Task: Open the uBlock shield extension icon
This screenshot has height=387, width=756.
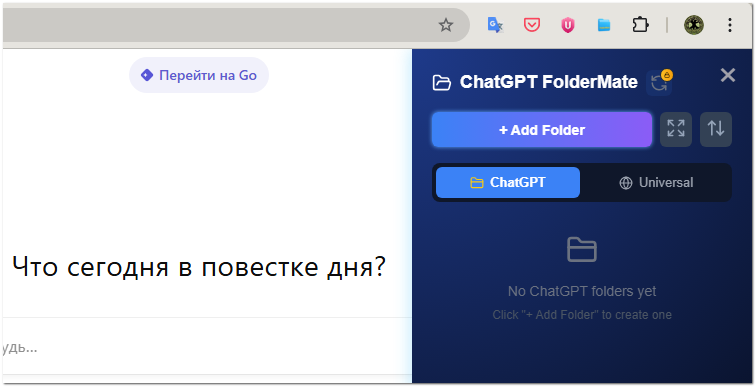Action: (x=568, y=25)
